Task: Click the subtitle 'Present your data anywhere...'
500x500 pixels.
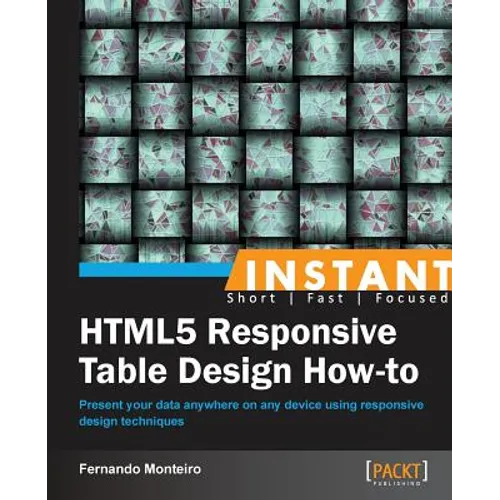Action: pyautogui.click(x=251, y=406)
